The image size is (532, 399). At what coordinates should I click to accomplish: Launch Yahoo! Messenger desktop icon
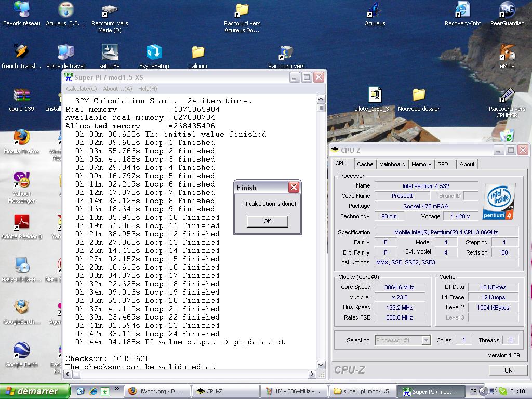point(21,187)
